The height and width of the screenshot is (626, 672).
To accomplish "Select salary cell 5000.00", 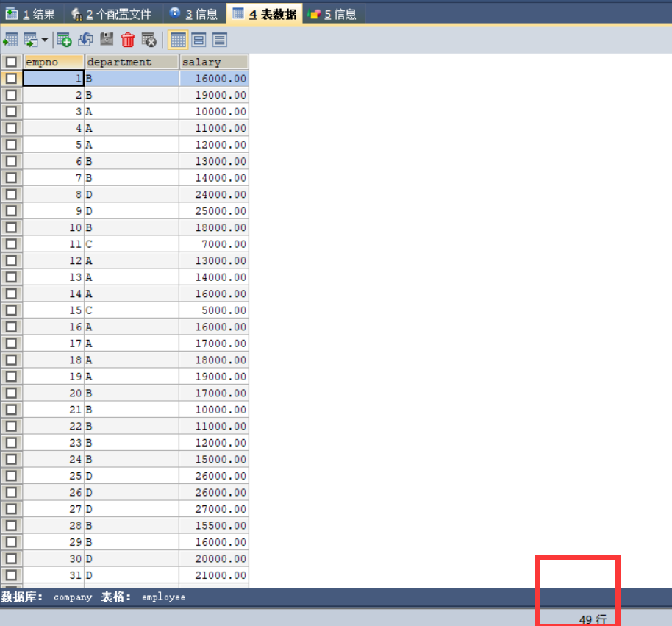I will (x=214, y=310).
